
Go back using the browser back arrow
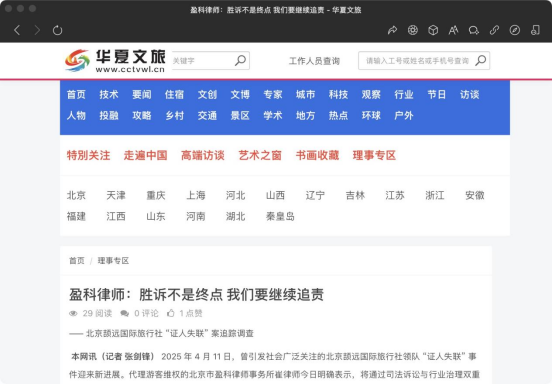17,30
